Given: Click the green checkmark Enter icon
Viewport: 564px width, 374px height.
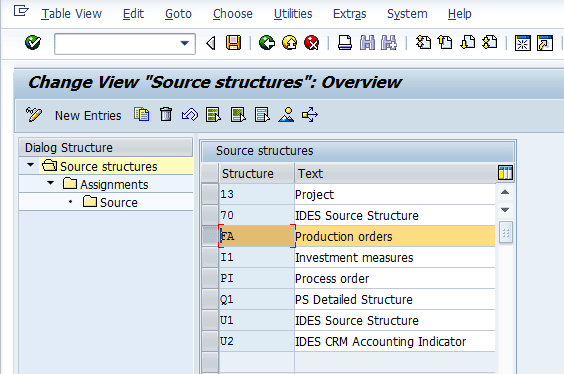Looking at the screenshot, I should [x=33, y=43].
